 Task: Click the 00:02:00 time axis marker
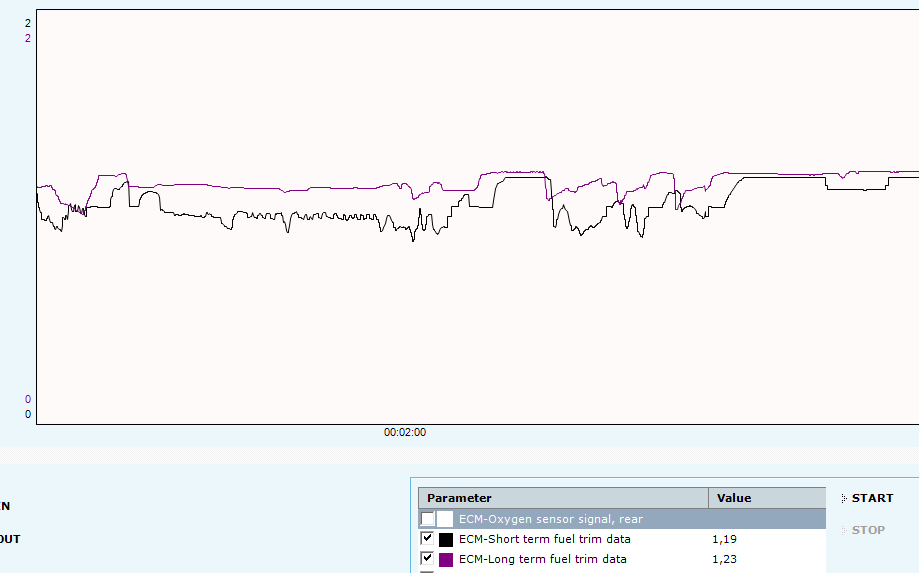pyautogui.click(x=405, y=433)
